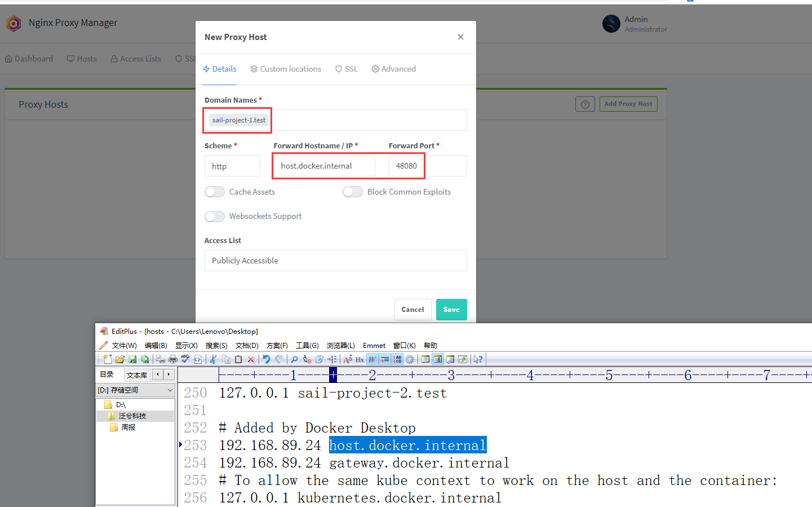Switch to the SSL tab
The image size is (812, 507).
[346, 69]
